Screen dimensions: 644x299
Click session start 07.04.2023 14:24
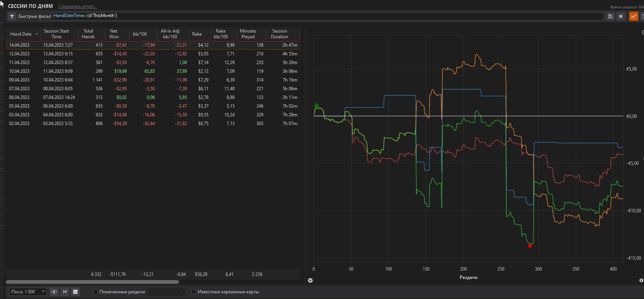[x=59, y=97]
